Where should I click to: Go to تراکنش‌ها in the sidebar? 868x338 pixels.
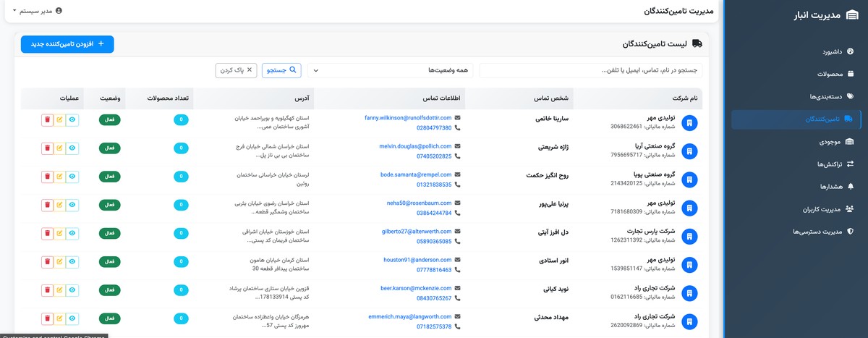pos(834,164)
